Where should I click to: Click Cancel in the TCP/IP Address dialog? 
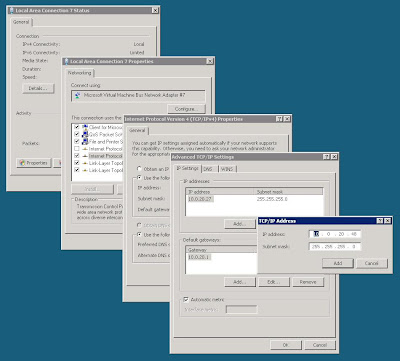point(372,263)
